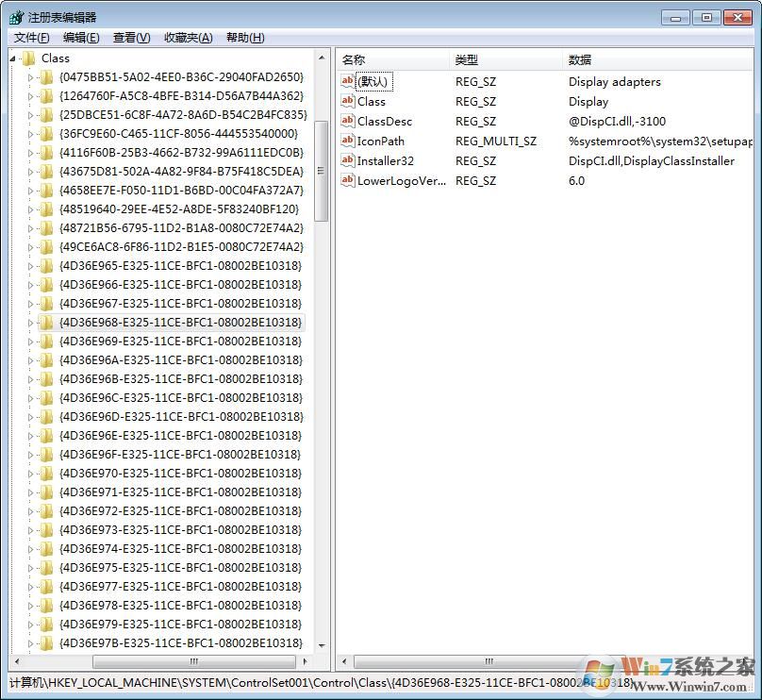Click folder icon of {4D36E96E-E325-11CE-BFC1-08002BE10318}

pyautogui.click(x=46, y=436)
